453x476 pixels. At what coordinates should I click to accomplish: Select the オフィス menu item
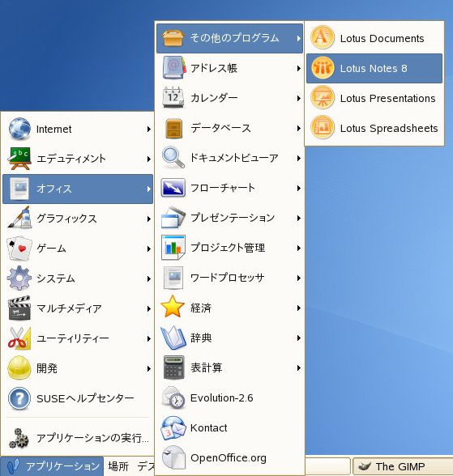click(x=78, y=189)
